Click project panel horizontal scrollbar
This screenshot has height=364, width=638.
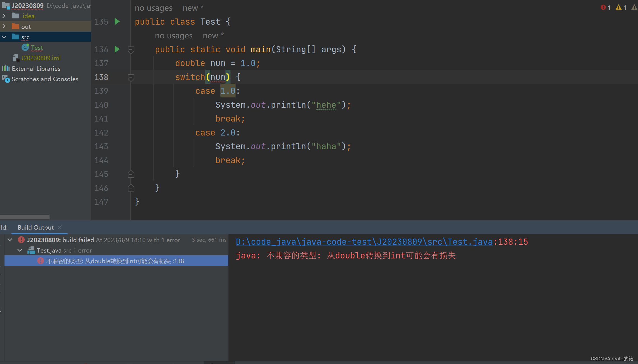coord(25,217)
